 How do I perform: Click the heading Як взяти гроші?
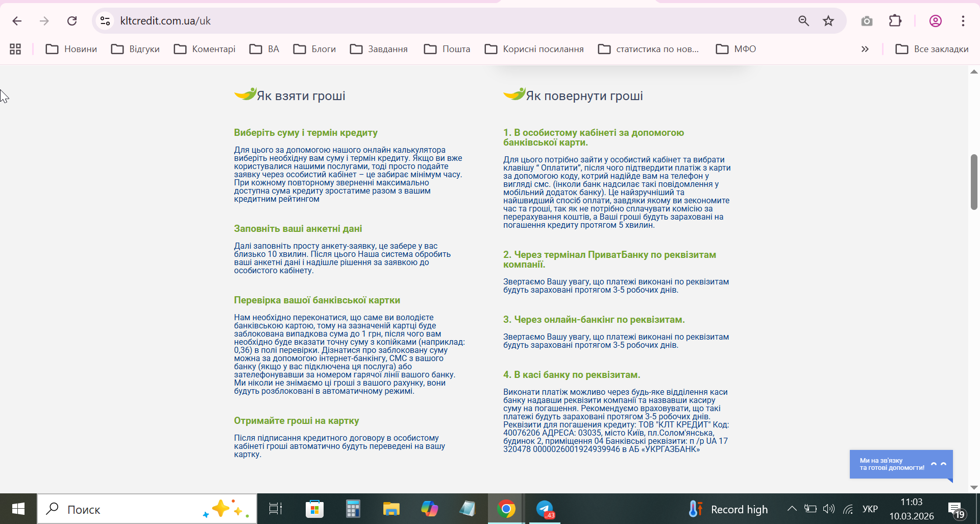coord(301,96)
